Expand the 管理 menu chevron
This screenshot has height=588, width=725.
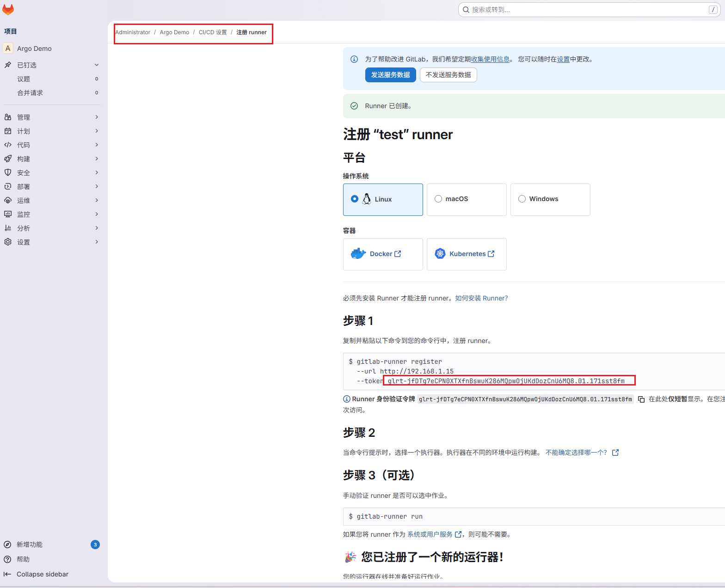point(97,117)
